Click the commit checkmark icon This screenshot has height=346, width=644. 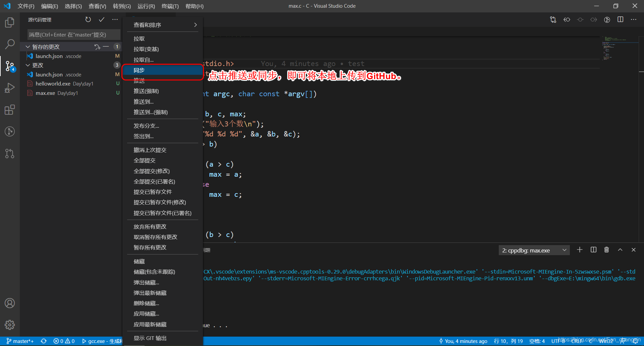click(x=102, y=19)
